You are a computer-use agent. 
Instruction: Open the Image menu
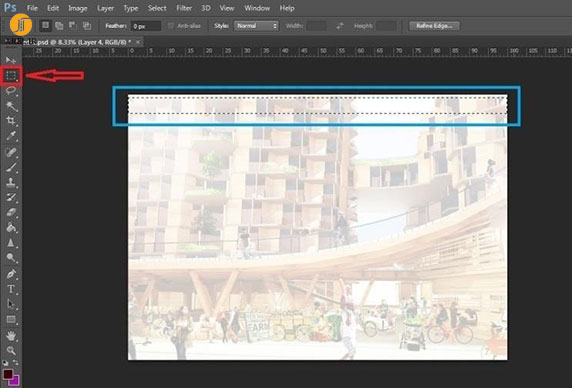click(x=78, y=8)
